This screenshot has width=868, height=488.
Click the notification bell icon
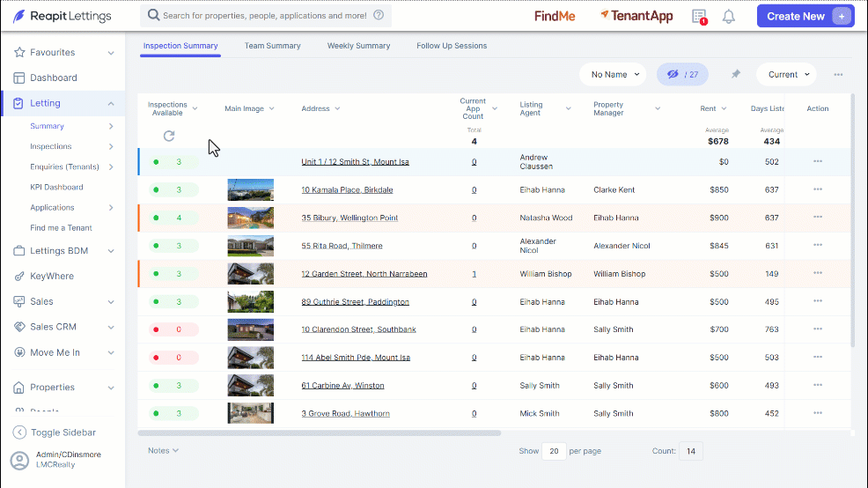[x=729, y=17]
